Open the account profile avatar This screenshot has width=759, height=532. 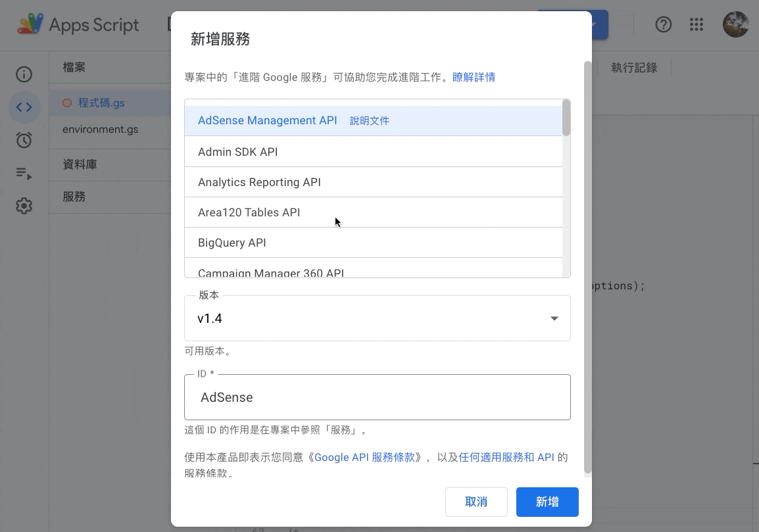click(x=736, y=24)
